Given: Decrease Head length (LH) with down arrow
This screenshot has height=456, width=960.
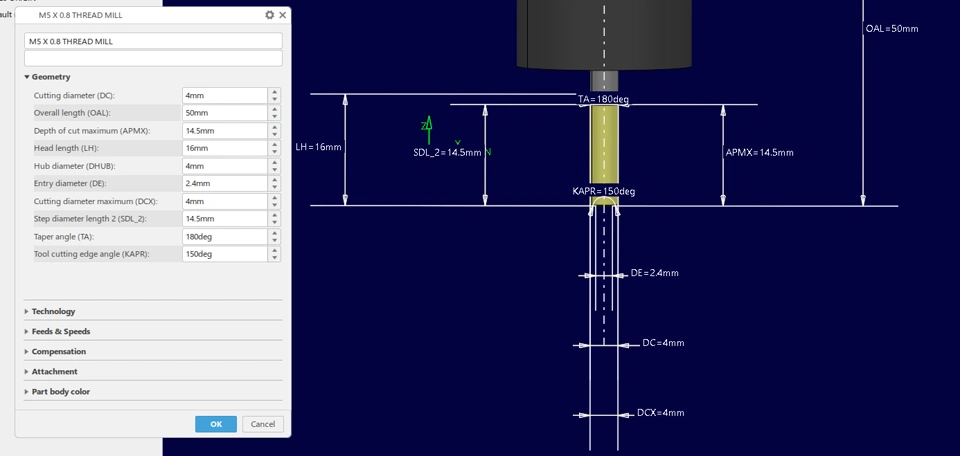Looking at the screenshot, I should click(x=275, y=152).
